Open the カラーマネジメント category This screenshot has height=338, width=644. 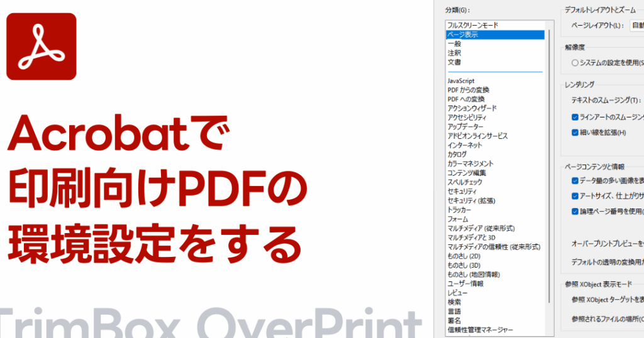pyautogui.click(x=470, y=164)
